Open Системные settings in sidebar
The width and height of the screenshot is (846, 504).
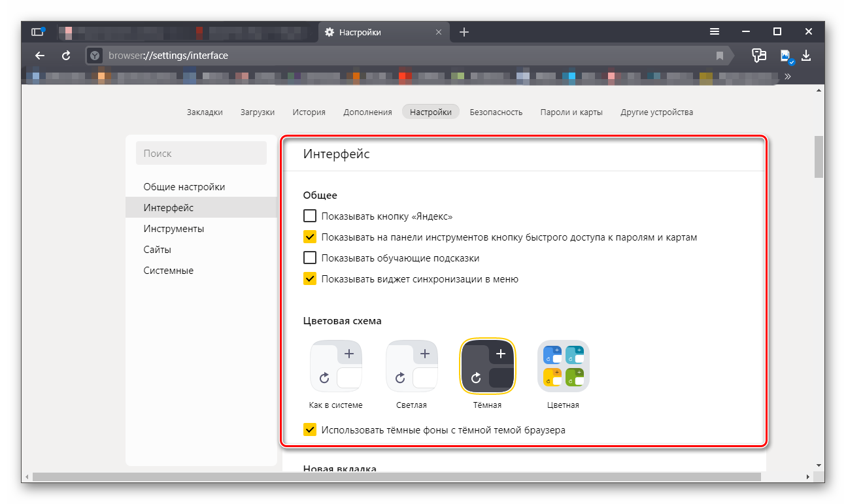[x=169, y=271]
